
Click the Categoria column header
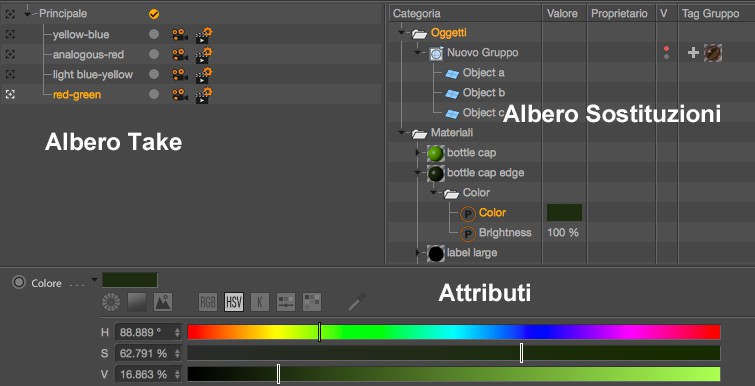click(x=417, y=14)
